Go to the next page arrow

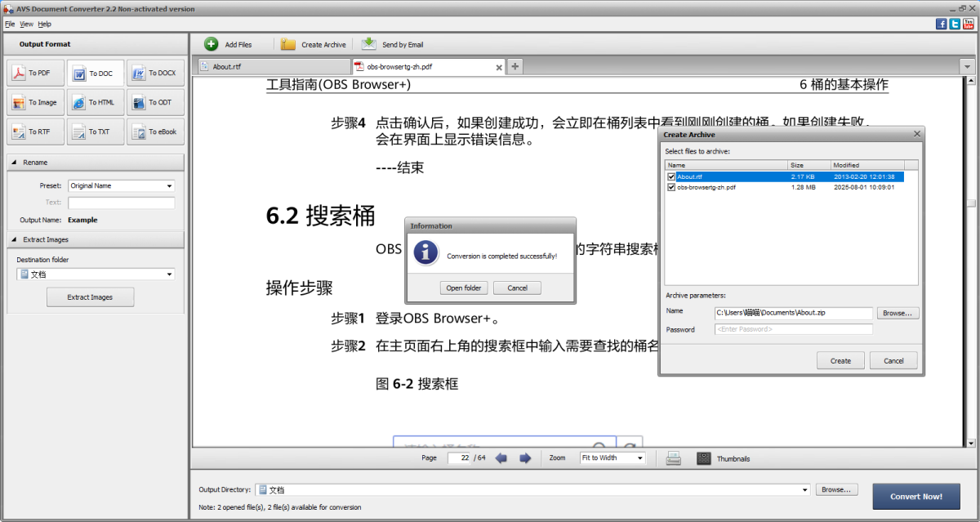point(525,458)
